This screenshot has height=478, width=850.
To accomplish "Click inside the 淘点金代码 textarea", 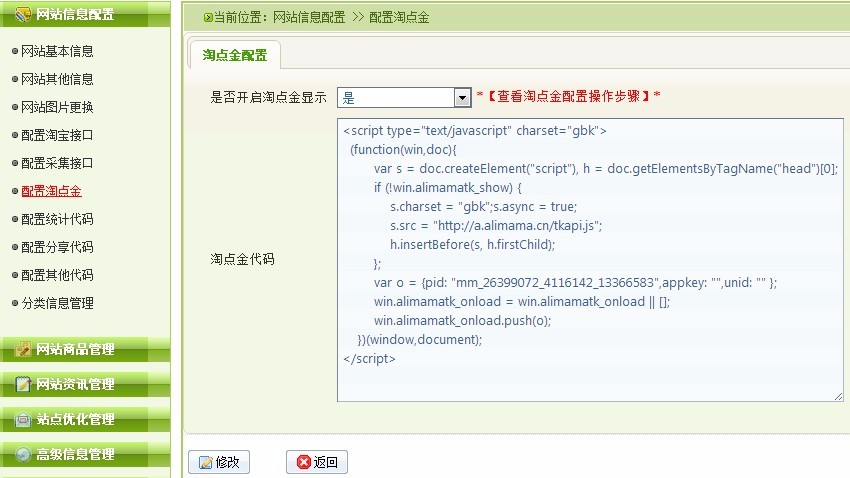I will pyautogui.click(x=590, y=260).
